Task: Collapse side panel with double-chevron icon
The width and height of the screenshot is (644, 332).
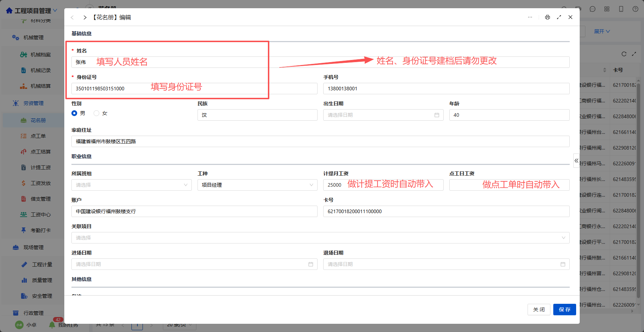Action: (576, 161)
